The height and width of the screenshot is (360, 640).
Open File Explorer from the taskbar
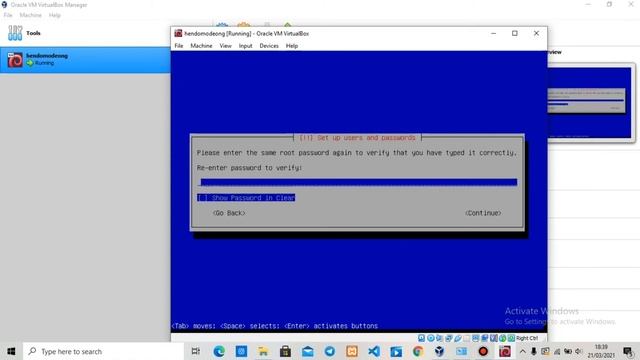point(263,351)
